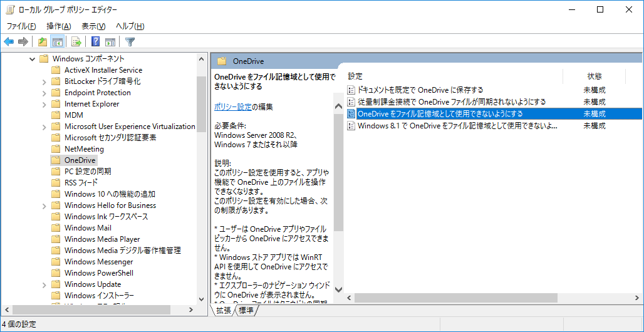Sort by the 設定 column header
The height and width of the screenshot is (332, 644).
(x=356, y=76)
